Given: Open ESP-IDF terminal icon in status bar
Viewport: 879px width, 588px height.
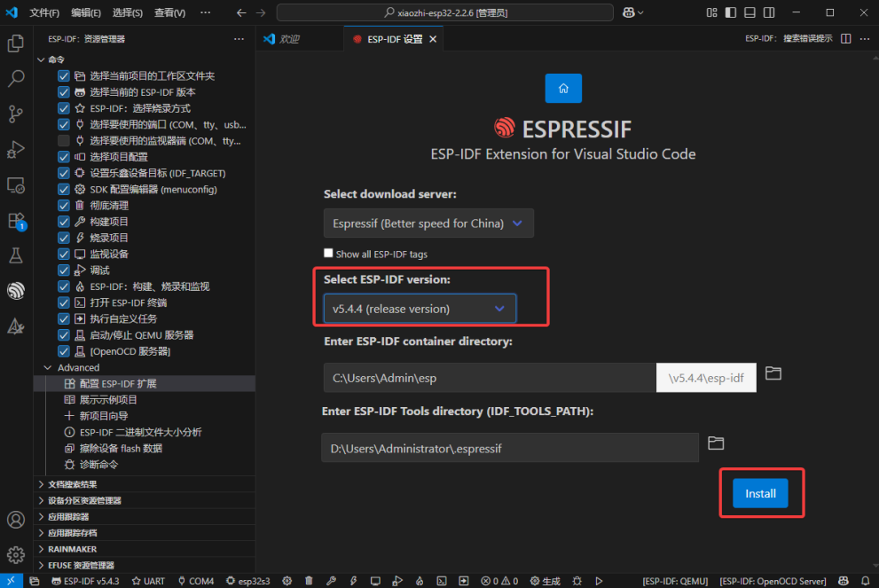Looking at the screenshot, I should (442, 581).
